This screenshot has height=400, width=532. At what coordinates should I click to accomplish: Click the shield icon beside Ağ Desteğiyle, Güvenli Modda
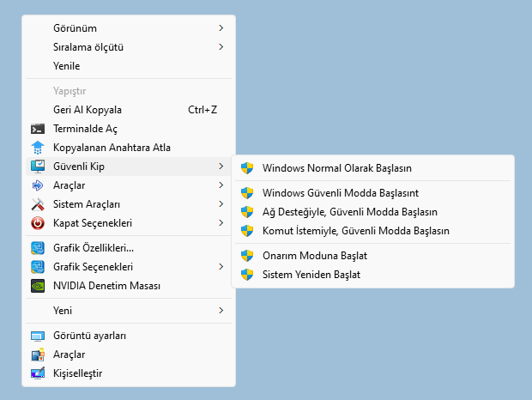coord(247,212)
